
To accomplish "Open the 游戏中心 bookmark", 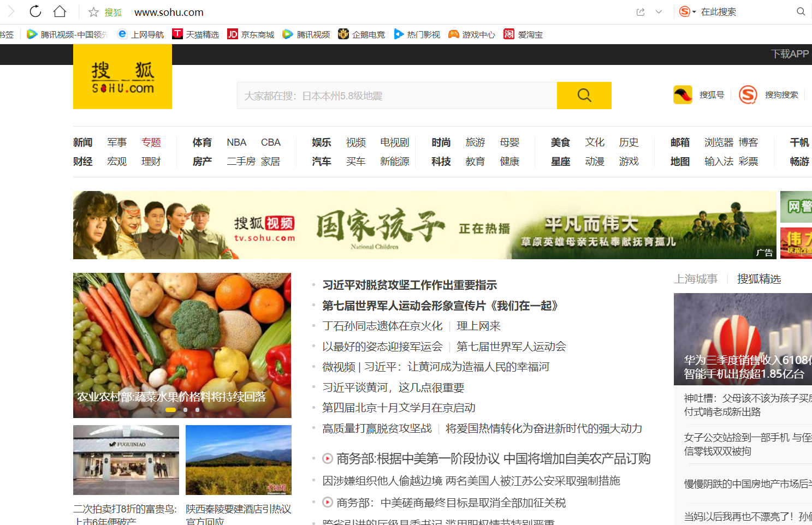I will [472, 34].
